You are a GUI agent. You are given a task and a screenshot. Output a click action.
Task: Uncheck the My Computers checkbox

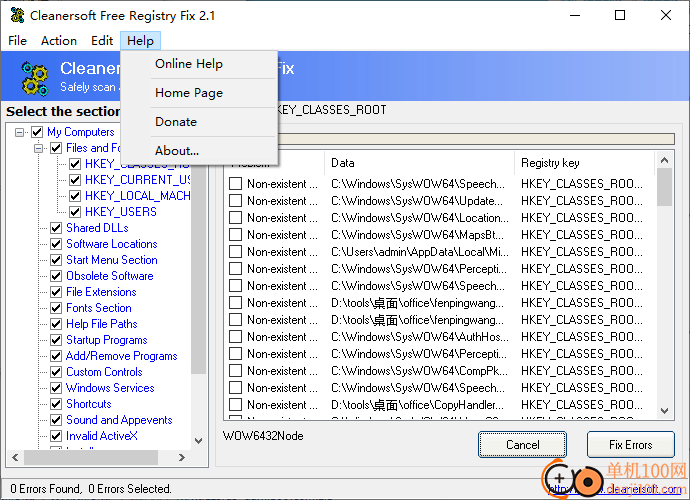[x=37, y=132]
